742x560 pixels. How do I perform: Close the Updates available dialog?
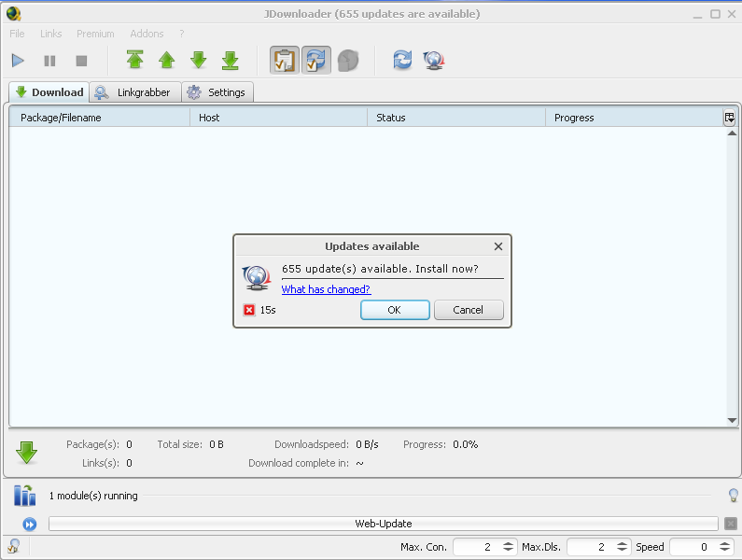pyautogui.click(x=498, y=246)
